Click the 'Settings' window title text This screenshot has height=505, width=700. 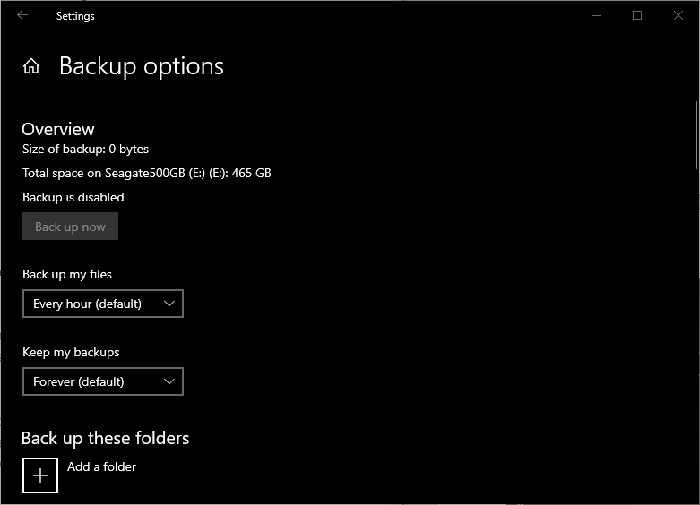tap(75, 16)
